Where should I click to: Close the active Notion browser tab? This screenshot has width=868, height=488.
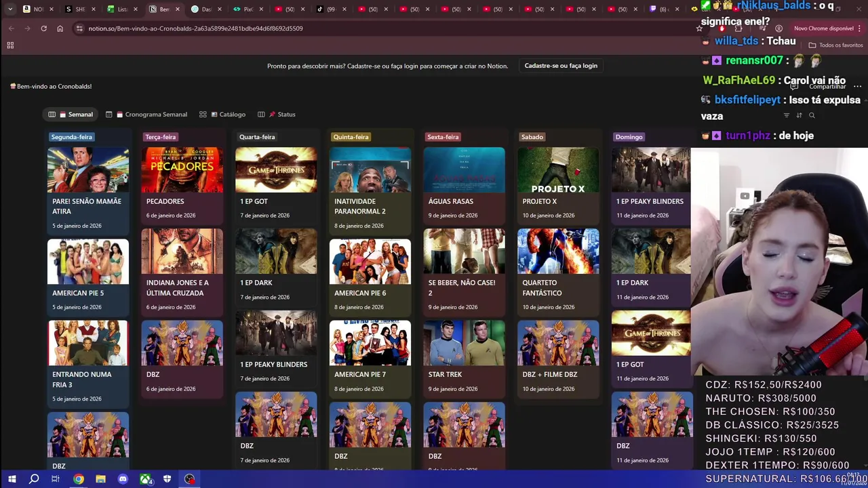tap(178, 9)
